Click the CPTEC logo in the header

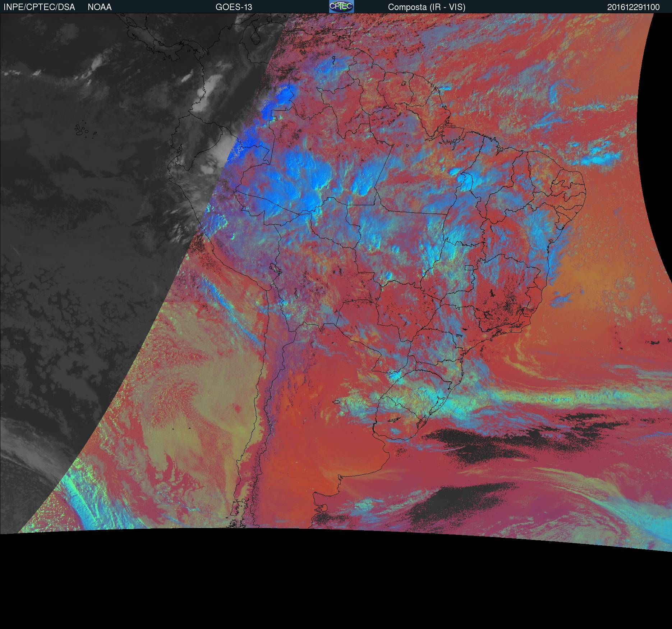coord(341,6)
